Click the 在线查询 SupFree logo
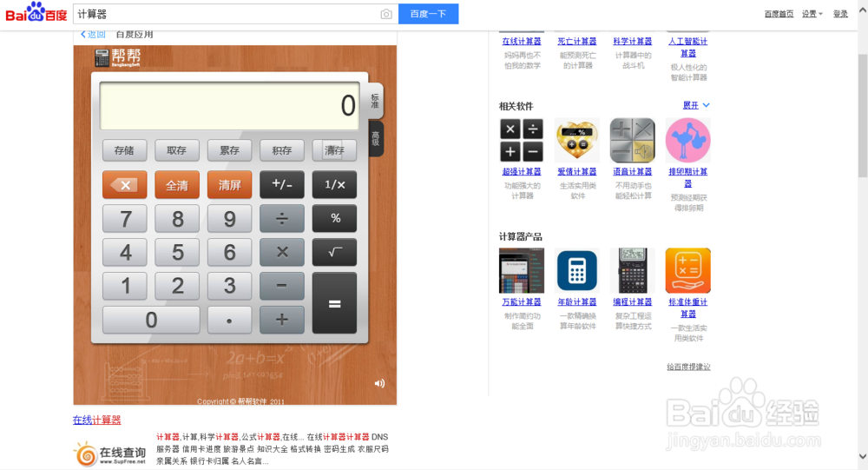868x470 pixels. tap(109, 453)
